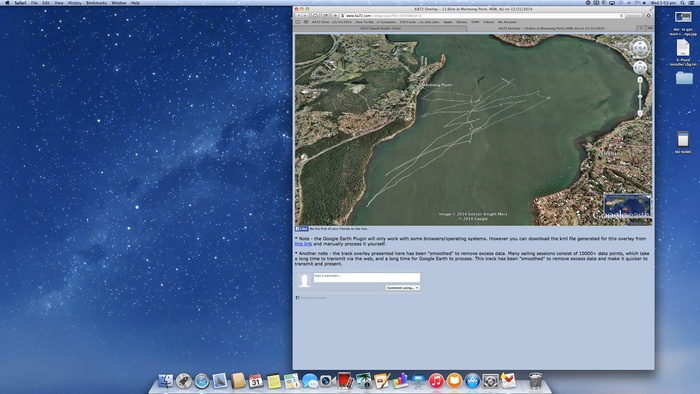Adjust the map zoom slider handle
This screenshot has width=700, height=394.
coord(640,96)
